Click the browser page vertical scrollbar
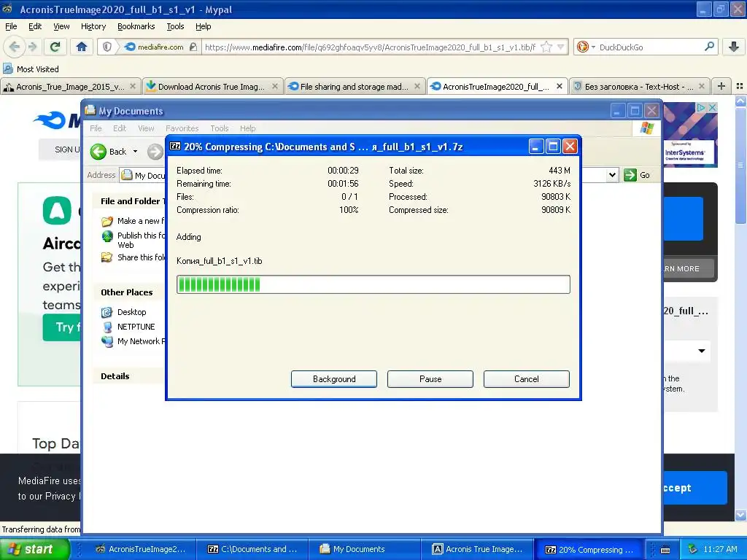The height and width of the screenshot is (560, 747). tap(741, 308)
